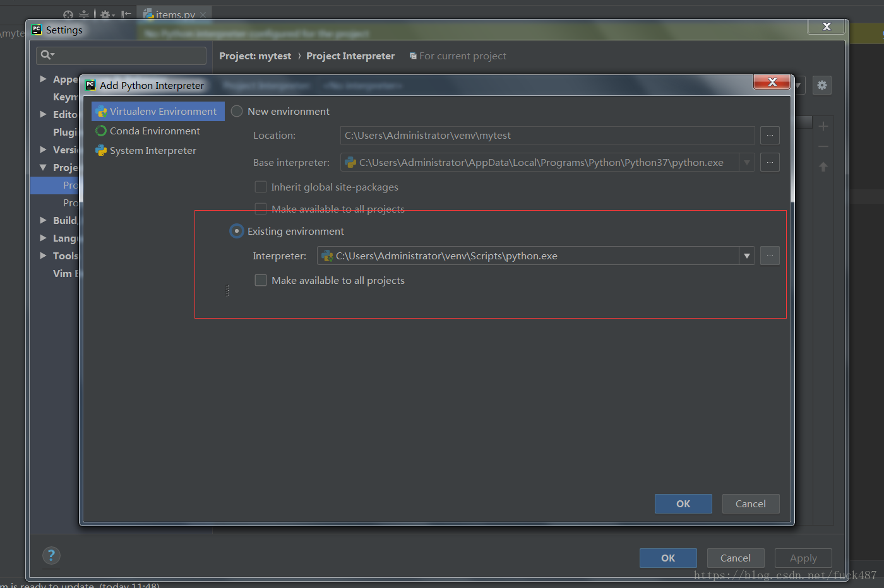Click OK in Settings window
884x588 pixels.
(668, 558)
